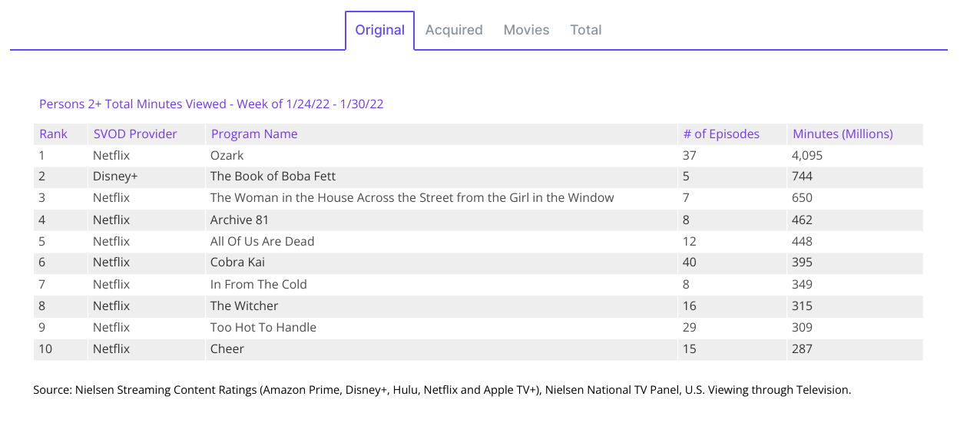Click the SVOD Provider column header
Viewport: 980px width, 426px height.
click(x=135, y=134)
